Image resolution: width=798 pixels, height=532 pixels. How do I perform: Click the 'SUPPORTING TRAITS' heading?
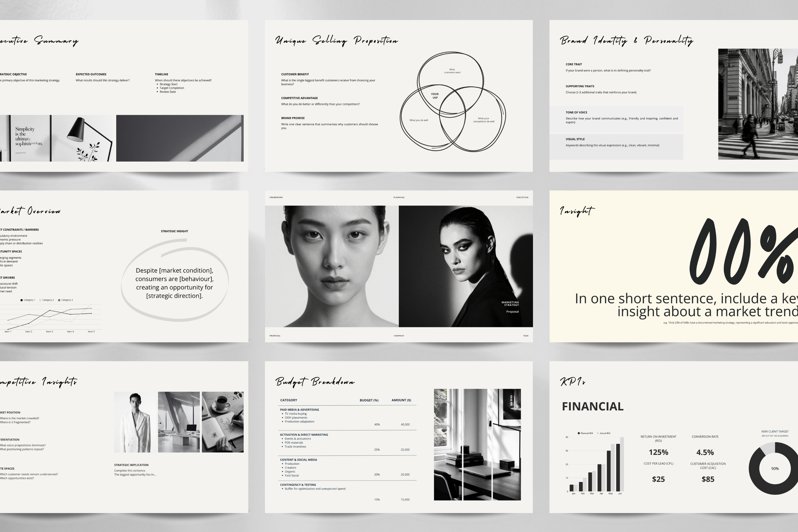click(580, 86)
